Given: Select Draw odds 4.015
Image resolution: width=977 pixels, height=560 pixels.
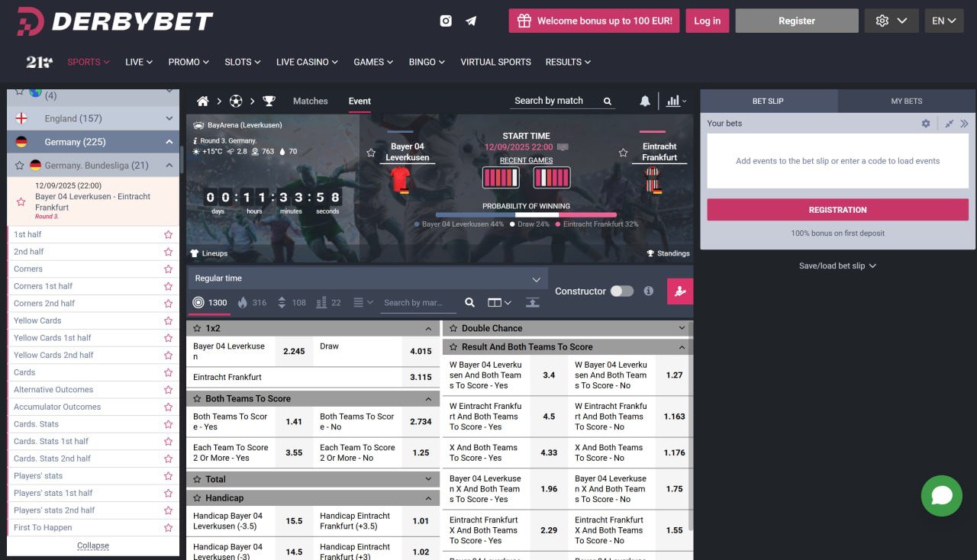Looking at the screenshot, I should click(421, 352).
